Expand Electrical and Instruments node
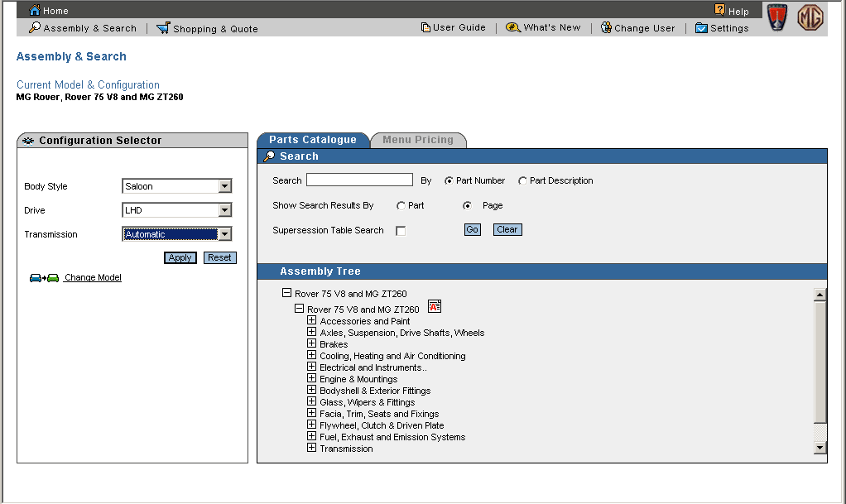The height and width of the screenshot is (504, 846). pos(311,367)
